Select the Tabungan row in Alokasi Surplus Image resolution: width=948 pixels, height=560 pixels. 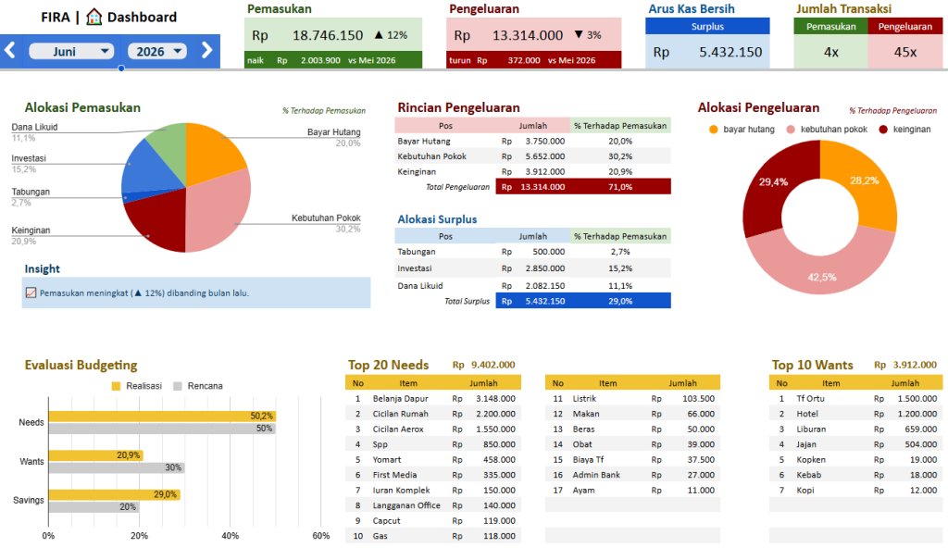click(x=532, y=252)
